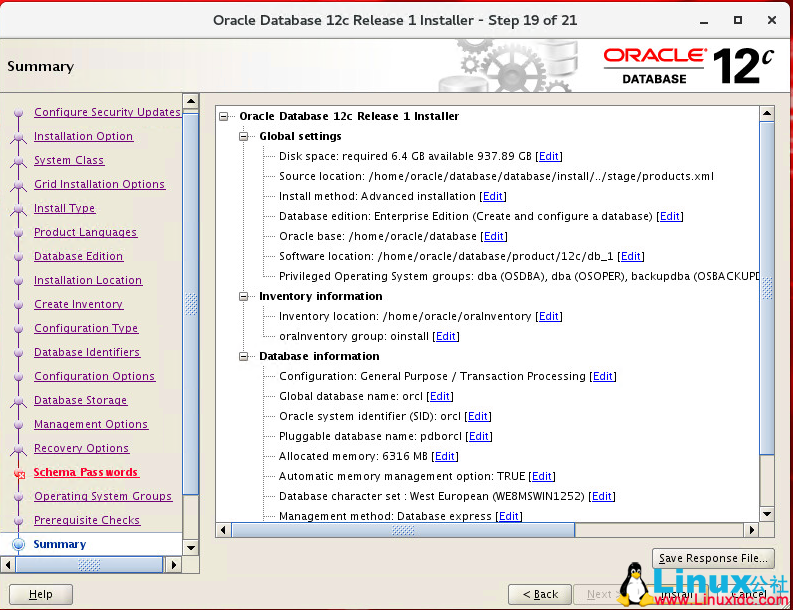This screenshot has width=793, height=610.
Task: Select the Privileged Operating System groups row
Action: [519, 276]
